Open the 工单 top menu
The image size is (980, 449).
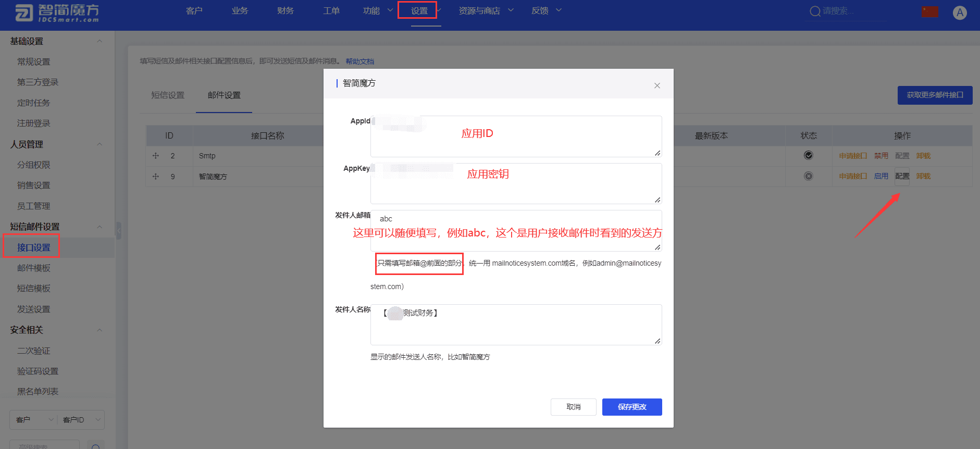point(331,11)
